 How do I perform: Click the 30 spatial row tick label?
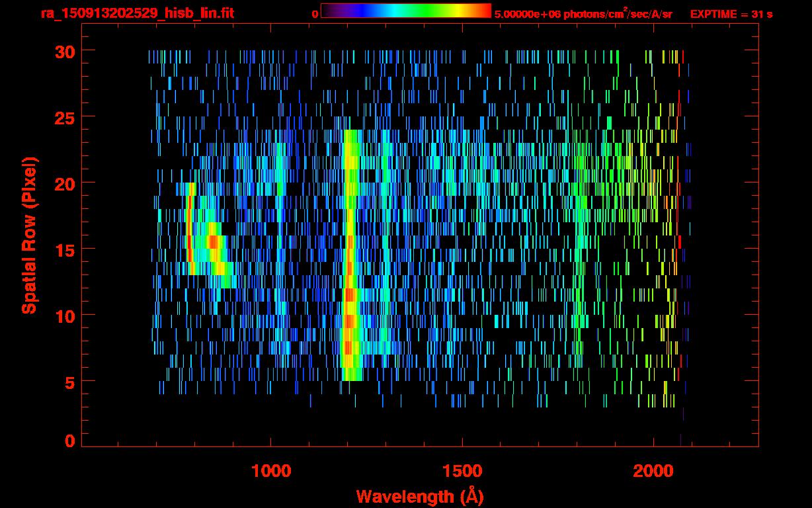click(x=64, y=51)
